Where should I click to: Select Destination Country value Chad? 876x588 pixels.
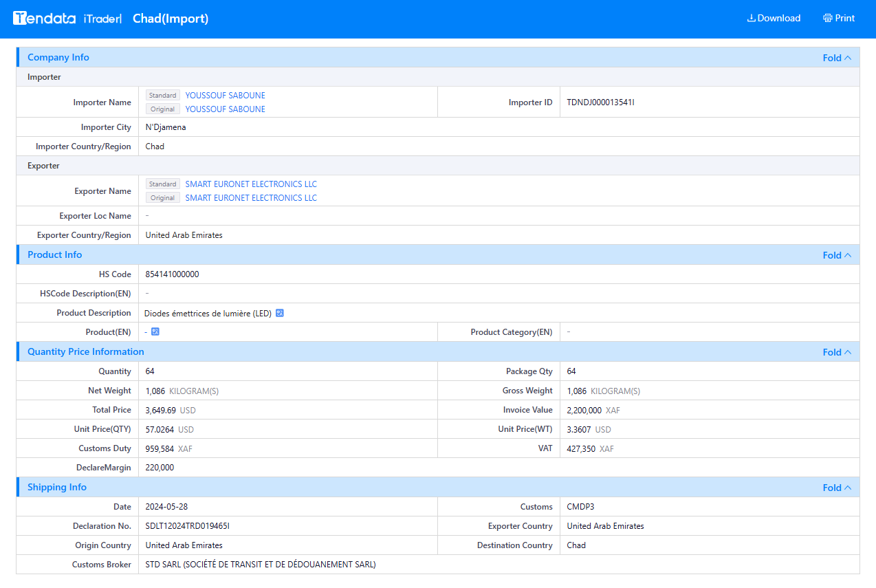click(576, 545)
